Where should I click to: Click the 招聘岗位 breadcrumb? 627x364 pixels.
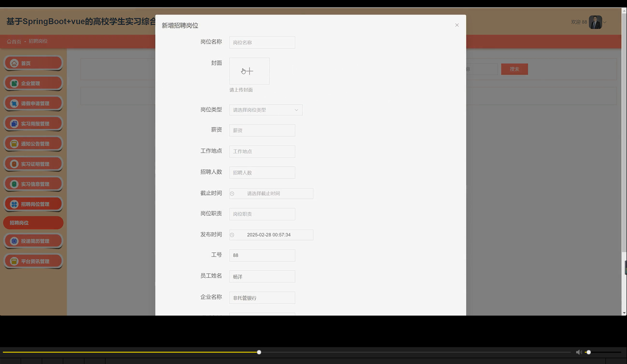[x=38, y=41]
